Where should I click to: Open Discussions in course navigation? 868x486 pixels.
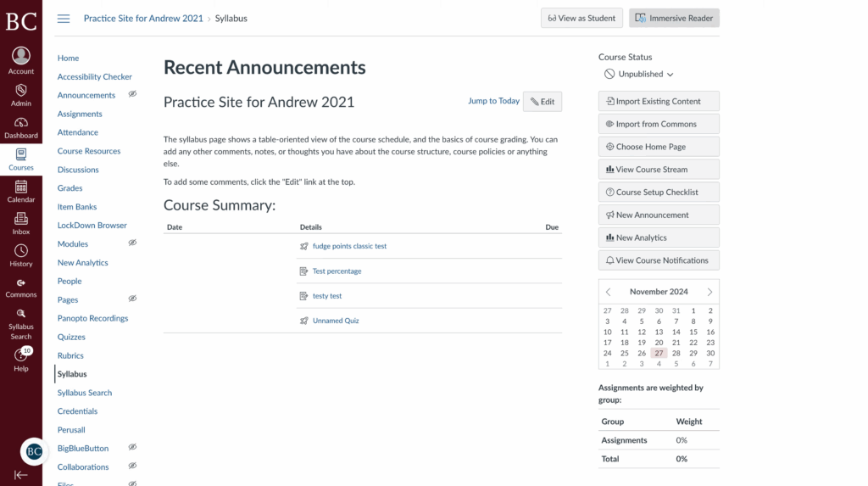78,170
